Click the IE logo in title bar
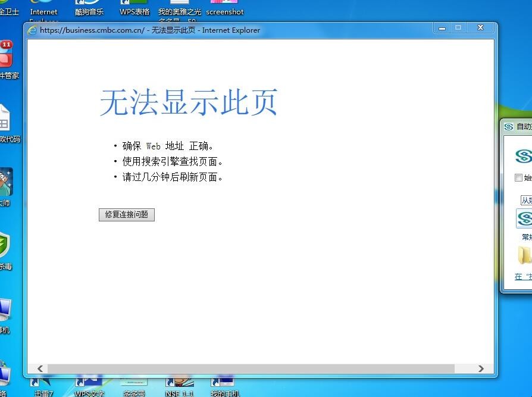Image resolution: width=532 pixels, height=397 pixels. click(33, 30)
